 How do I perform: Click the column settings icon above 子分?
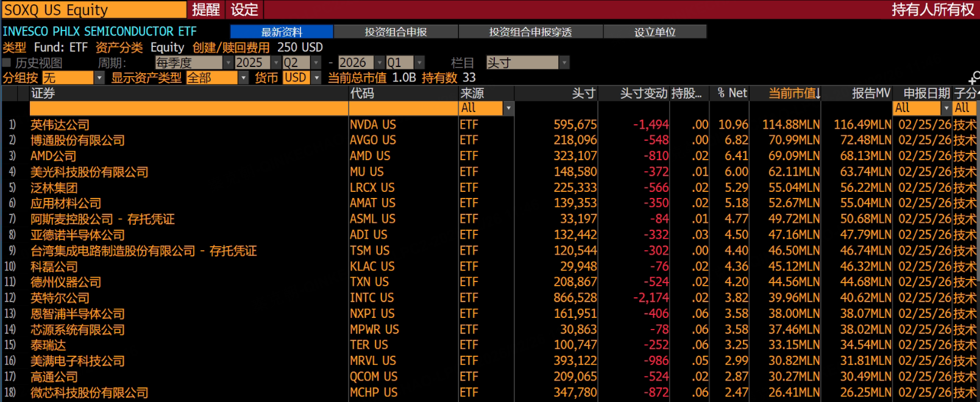tap(974, 78)
